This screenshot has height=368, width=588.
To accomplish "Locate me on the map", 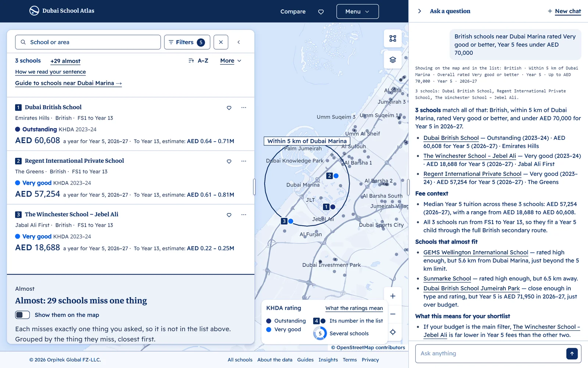I will click(393, 332).
